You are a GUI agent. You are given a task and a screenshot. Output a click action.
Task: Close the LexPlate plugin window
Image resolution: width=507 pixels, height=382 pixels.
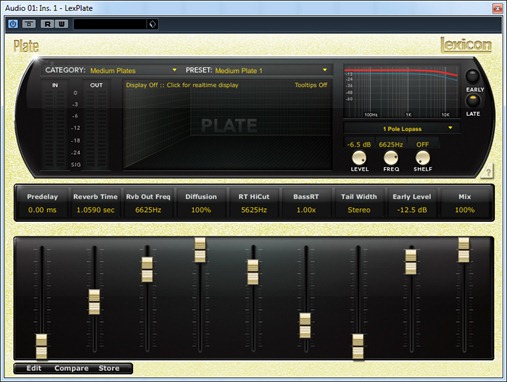point(497,8)
